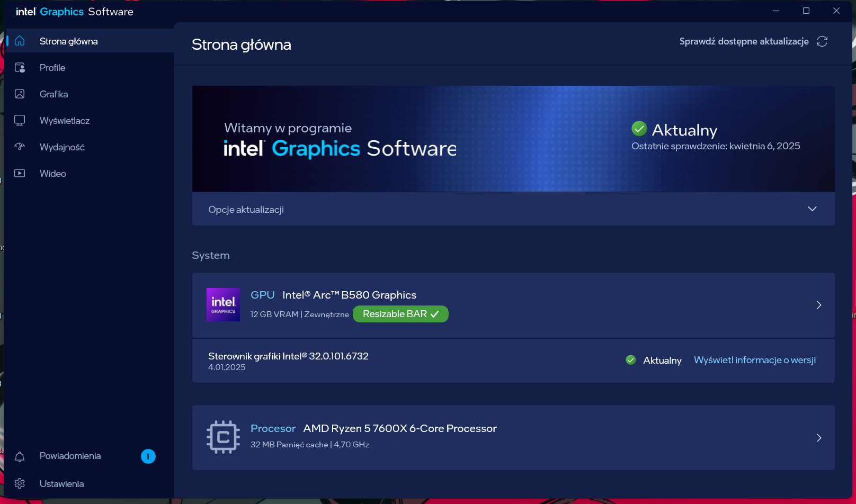Click the notifications bell icon
The image size is (856, 504).
click(x=20, y=456)
